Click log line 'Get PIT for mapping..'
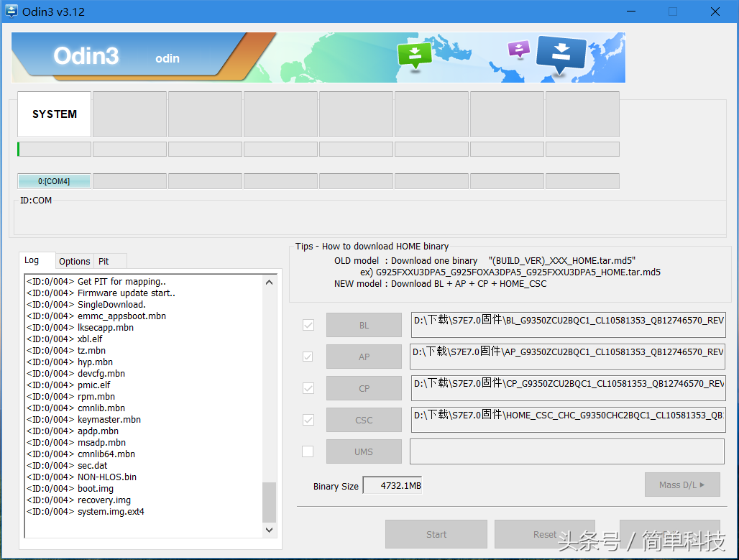This screenshot has height=560, width=739. pos(96,281)
